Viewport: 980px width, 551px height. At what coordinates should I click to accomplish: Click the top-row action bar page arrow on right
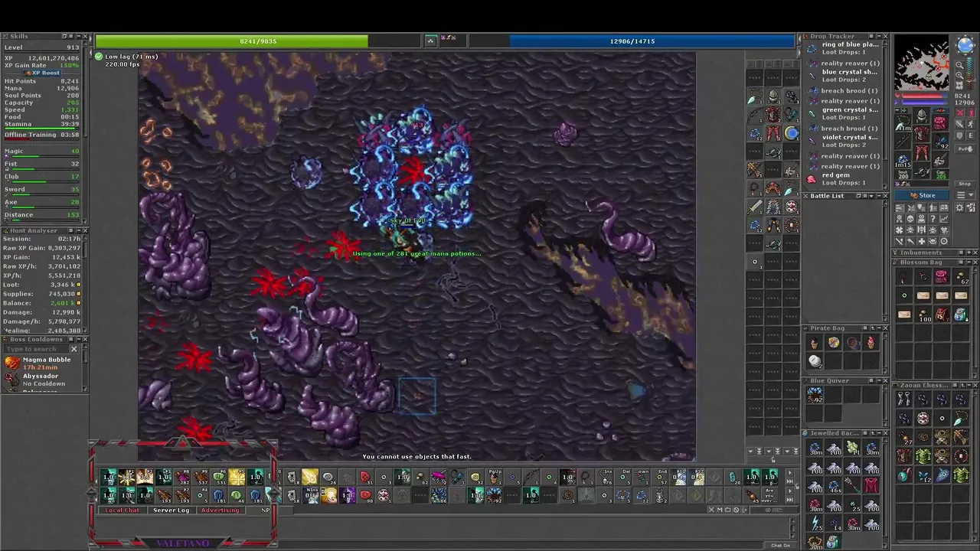[790, 473]
